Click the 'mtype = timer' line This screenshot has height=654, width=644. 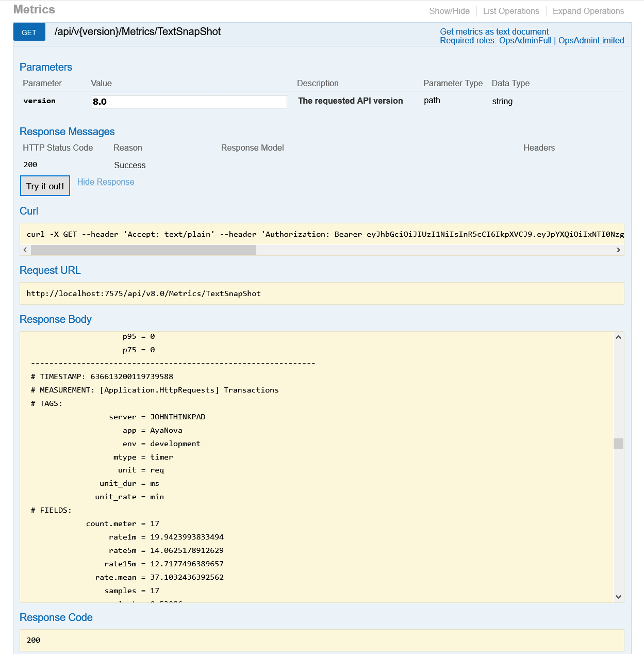tap(143, 457)
